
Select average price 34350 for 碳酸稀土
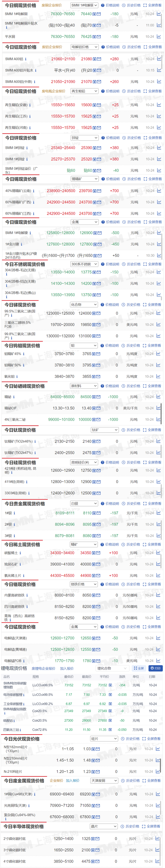tap(86, 553)
